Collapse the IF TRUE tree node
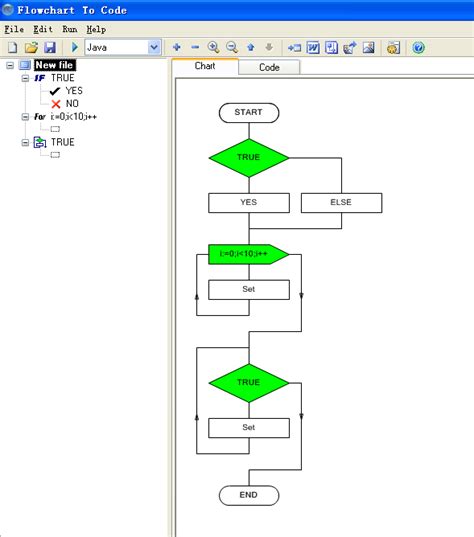Viewport: 474px width, 537px height. 25,78
